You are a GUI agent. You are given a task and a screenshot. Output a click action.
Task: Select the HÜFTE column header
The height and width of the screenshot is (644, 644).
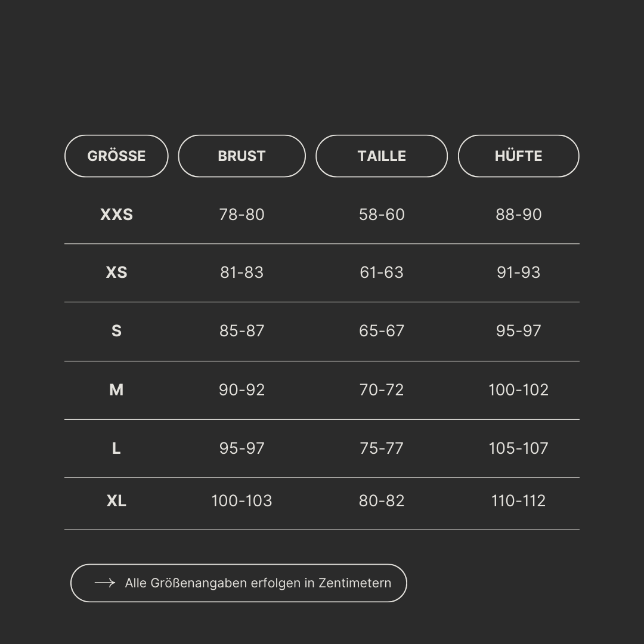[518, 156]
